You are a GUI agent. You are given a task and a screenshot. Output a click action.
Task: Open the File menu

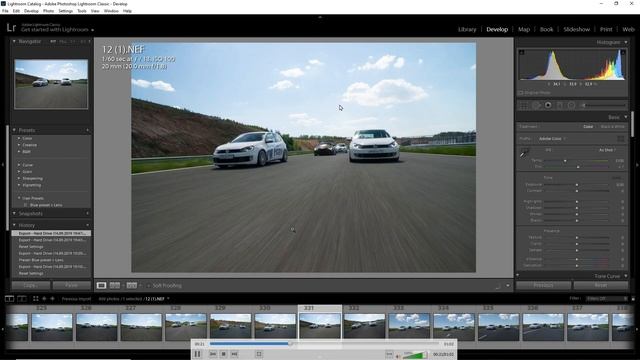point(5,11)
